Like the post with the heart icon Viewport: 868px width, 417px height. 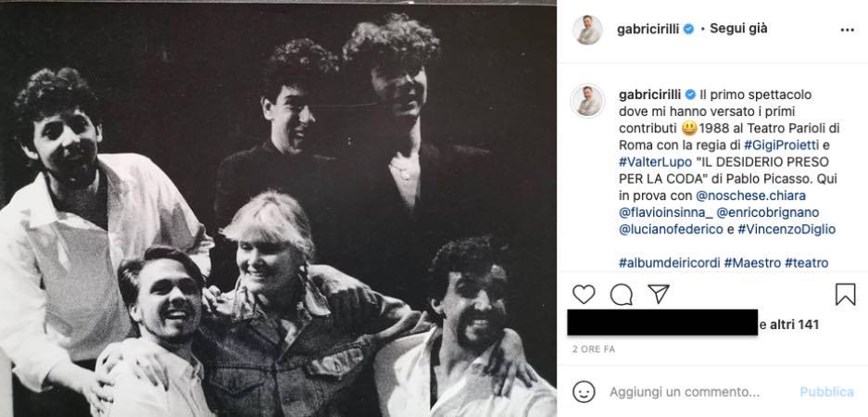[x=584, y=294]
